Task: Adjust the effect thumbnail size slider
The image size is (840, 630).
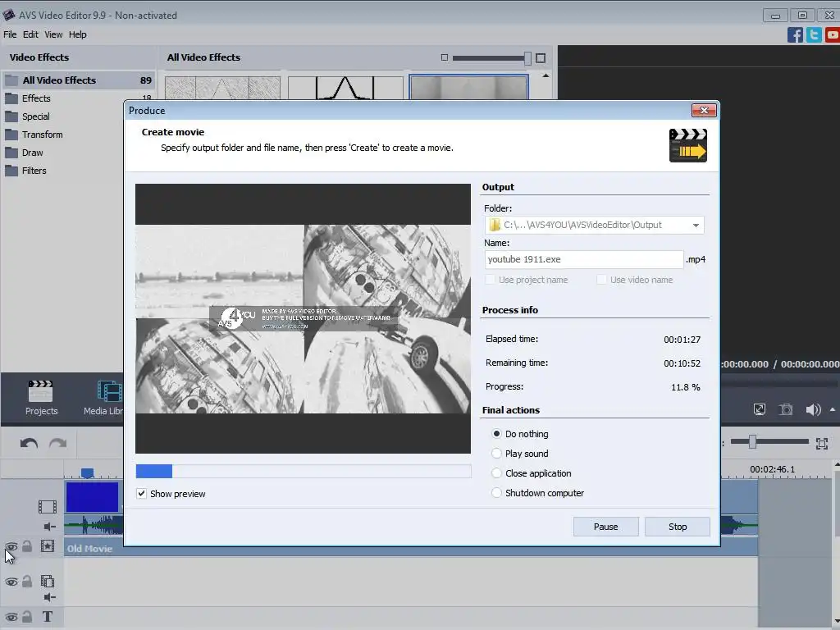Action: [527, 58]
